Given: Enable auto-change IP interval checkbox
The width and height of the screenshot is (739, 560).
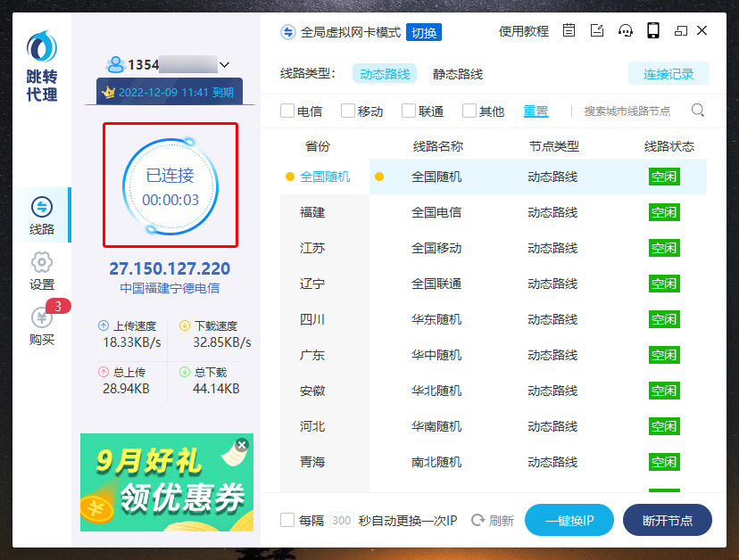Looking at the screenshot, I should coord(287,520).
